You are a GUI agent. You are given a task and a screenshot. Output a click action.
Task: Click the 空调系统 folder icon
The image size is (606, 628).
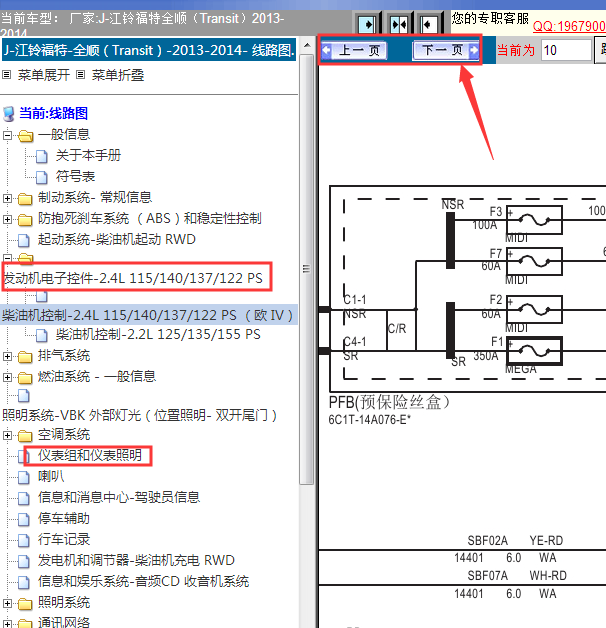25,435
